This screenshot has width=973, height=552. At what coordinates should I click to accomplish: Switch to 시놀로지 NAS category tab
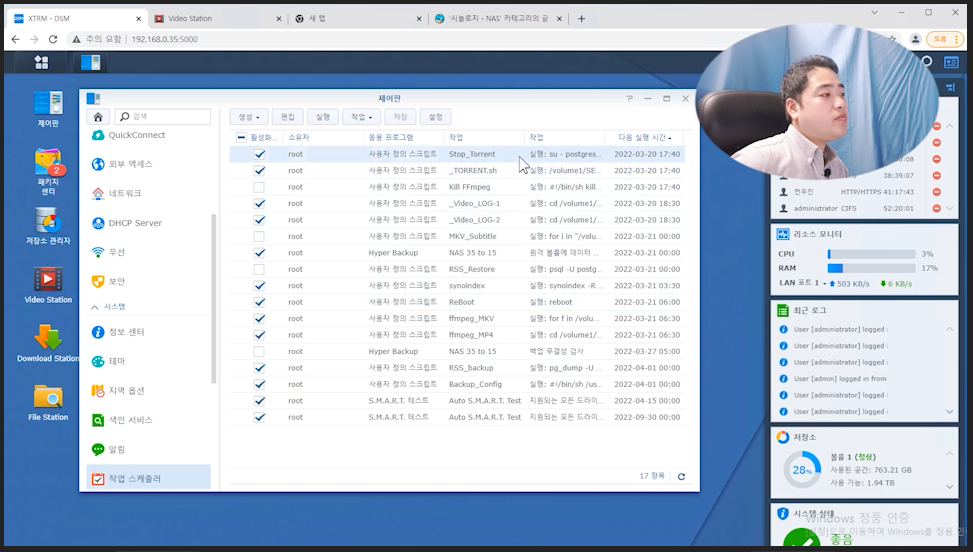(498, 19)
